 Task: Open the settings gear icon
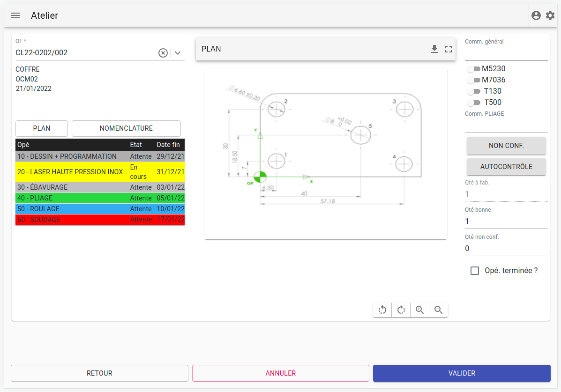click(x=550, y=15)
